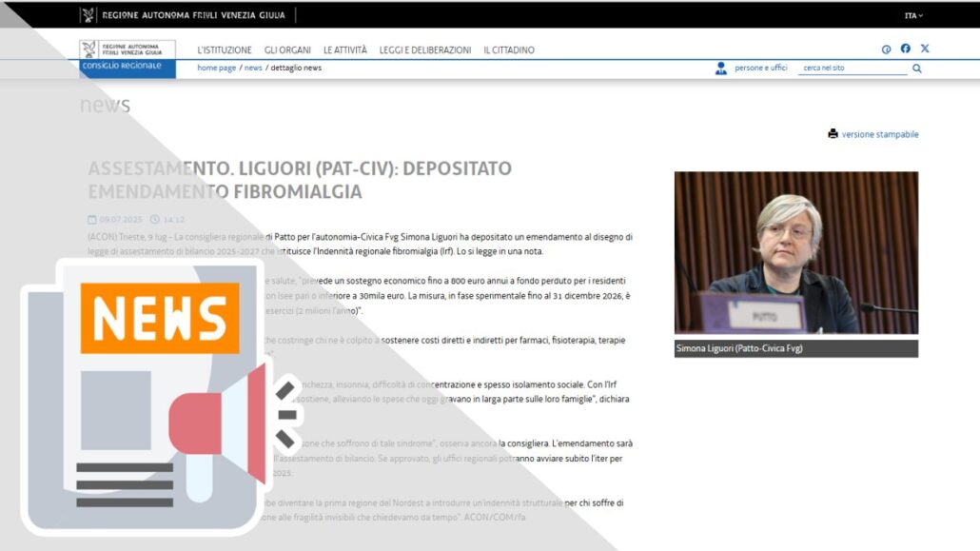Focus the cerca nel sito search field
The image size is (980, 551).
852,69
